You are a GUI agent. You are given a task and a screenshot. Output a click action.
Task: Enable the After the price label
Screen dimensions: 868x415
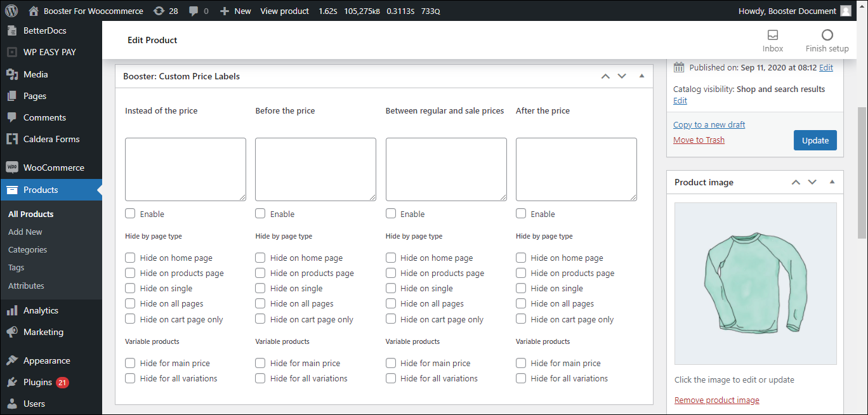(521, 214)
